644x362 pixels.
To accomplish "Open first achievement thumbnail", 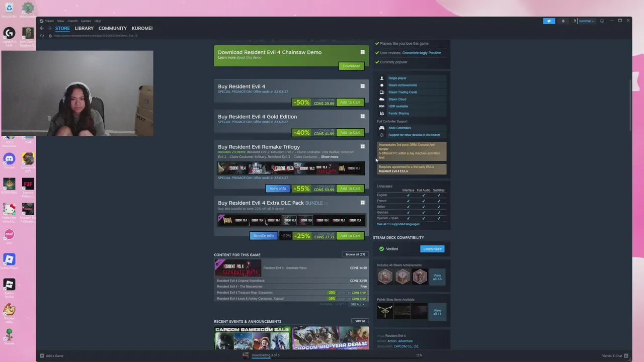I will [385, 277].
